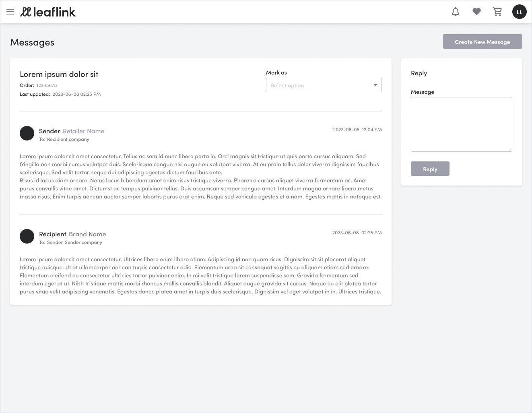Click the Reply submit button
532x413 pixels.
coord(430,169)
